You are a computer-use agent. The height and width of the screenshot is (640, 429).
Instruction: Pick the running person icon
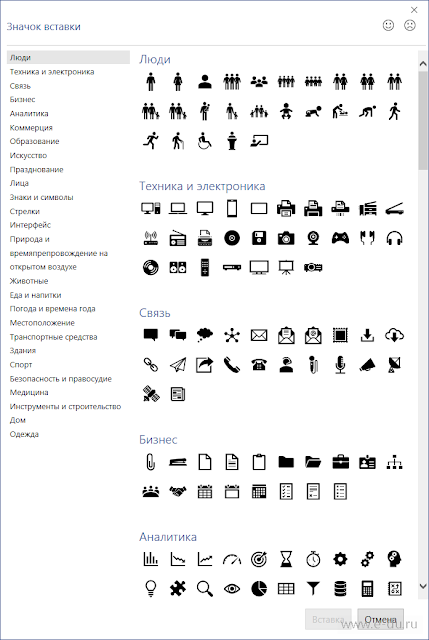pos(150,141)
